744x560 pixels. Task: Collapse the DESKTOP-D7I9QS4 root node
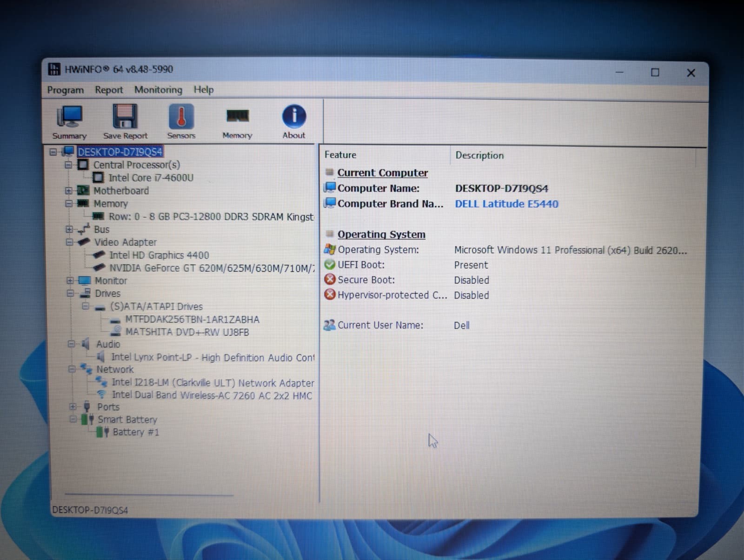coord(53,152)
